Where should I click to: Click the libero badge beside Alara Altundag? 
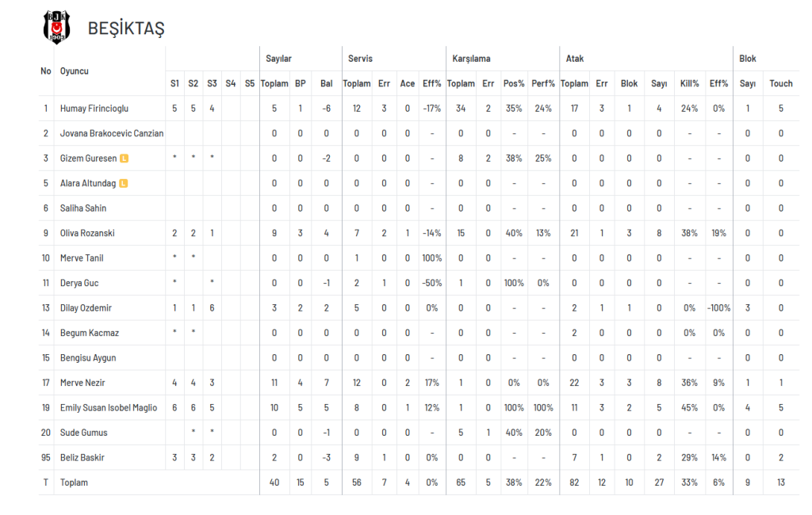(x=123, y=183)
